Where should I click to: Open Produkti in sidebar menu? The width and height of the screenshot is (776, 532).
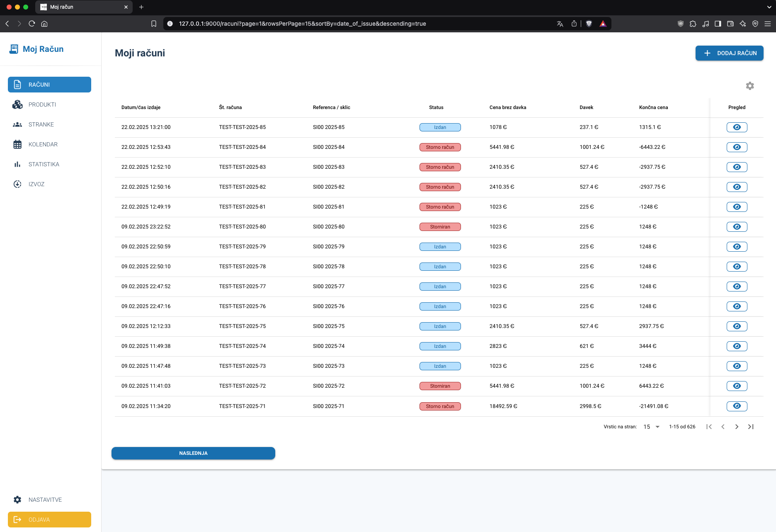(x=42, y=104)
